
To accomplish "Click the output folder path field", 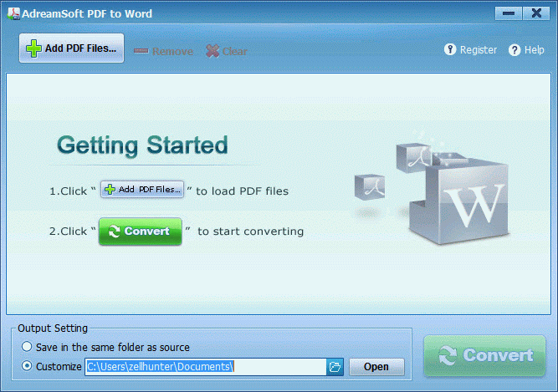I will 206,367.
